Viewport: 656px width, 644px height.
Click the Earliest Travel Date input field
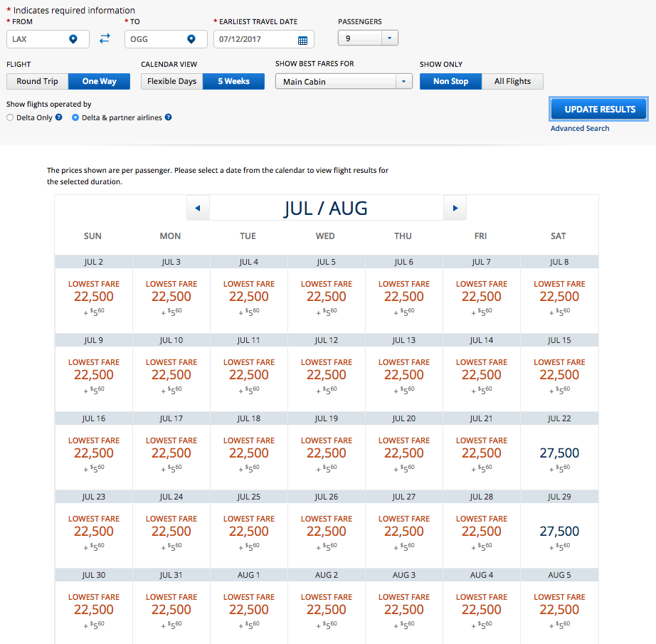(x=255, y=39)
